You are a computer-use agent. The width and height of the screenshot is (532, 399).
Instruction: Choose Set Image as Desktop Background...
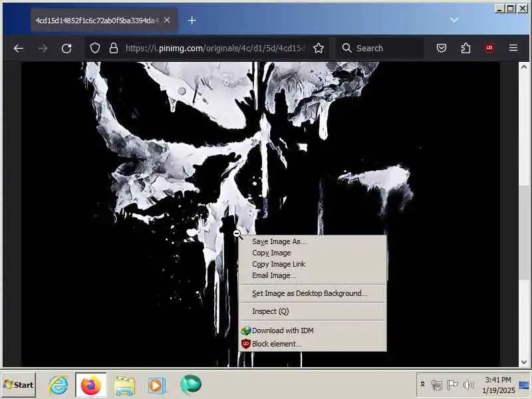click(313, 293)
